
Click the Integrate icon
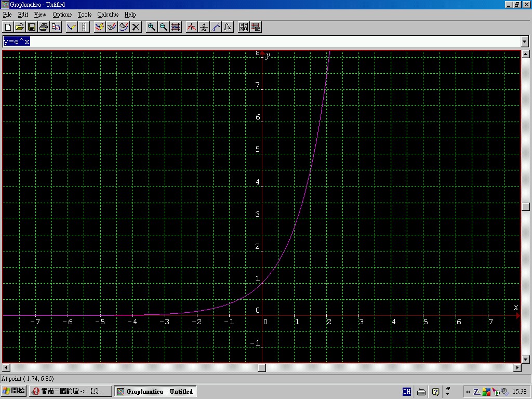click(x=228, y=27)
